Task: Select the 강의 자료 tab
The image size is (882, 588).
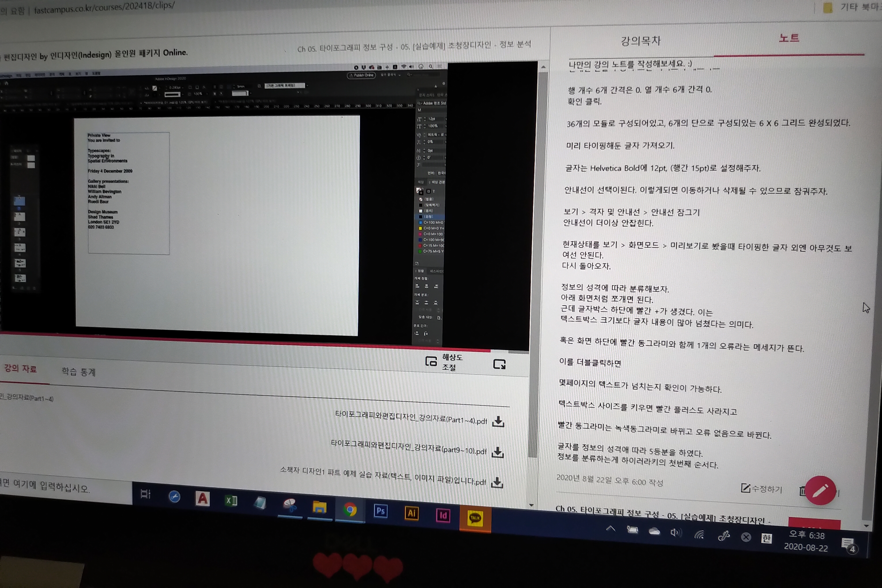Action: point(20,368)
